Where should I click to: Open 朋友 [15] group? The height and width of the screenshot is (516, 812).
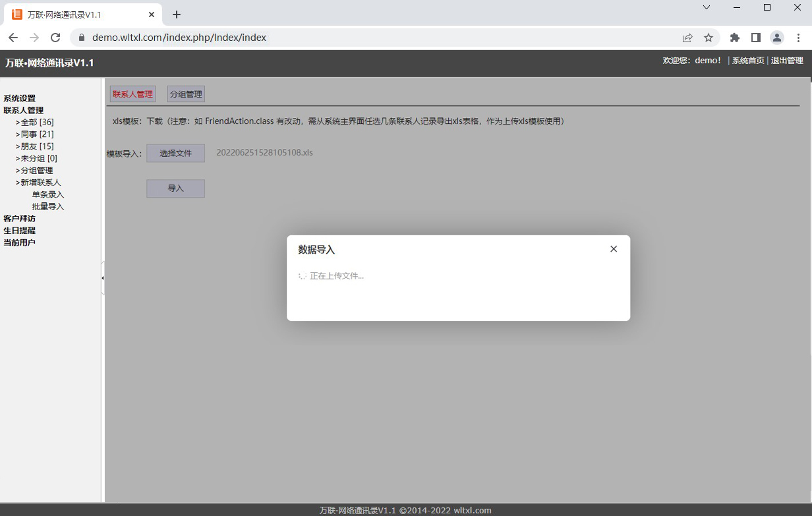[x=38, y=146]
